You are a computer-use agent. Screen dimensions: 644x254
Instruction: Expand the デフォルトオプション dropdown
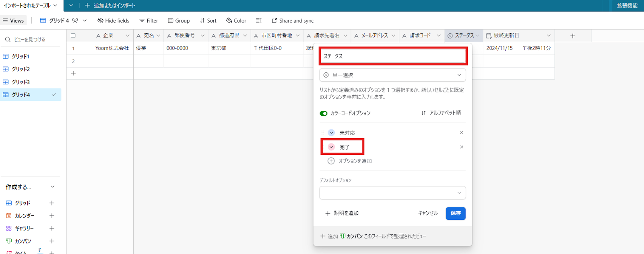point(392,193)
